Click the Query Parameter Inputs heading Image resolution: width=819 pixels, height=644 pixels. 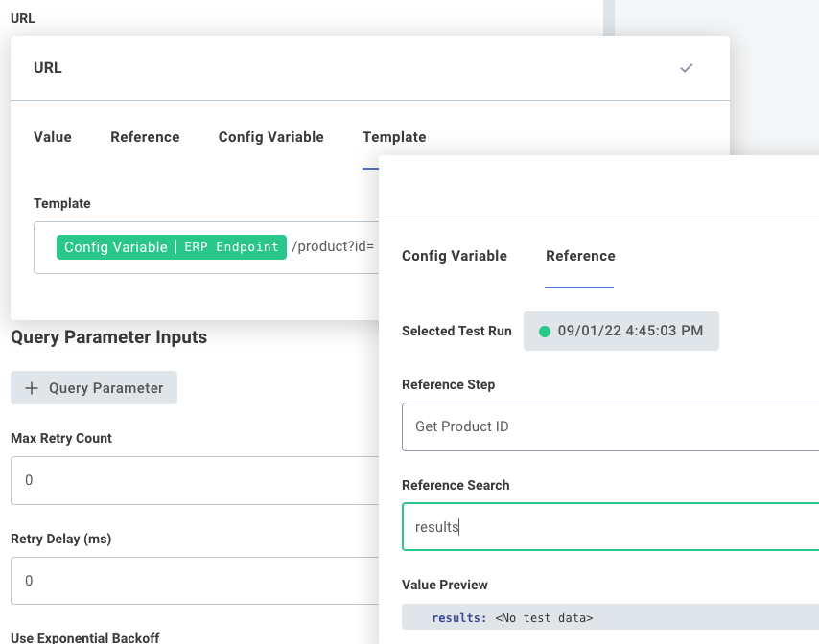tap(108, 337)
